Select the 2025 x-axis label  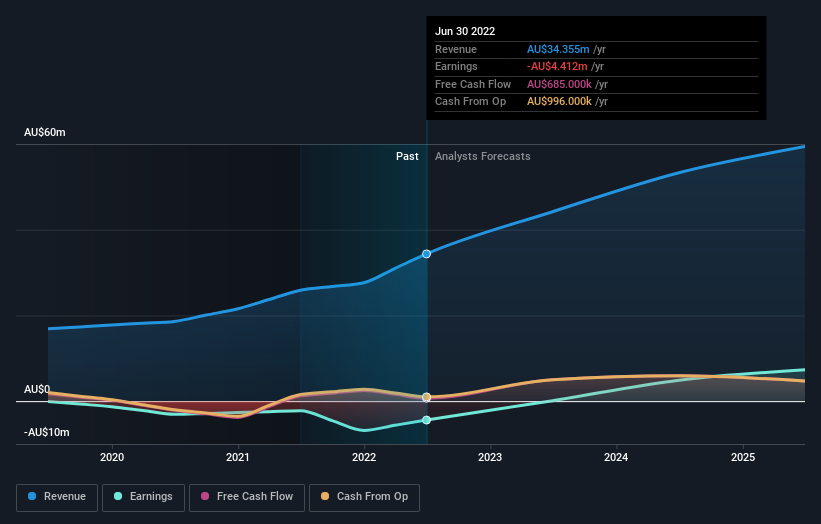point(743,457)
